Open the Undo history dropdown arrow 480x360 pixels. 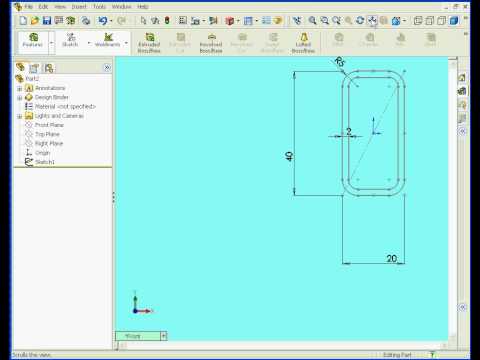[111, 21]
